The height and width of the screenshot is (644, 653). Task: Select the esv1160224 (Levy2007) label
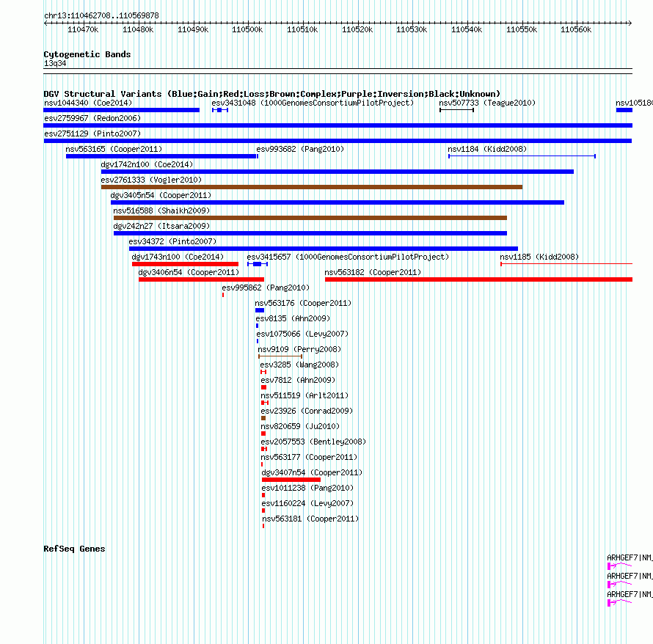(307, 503)
